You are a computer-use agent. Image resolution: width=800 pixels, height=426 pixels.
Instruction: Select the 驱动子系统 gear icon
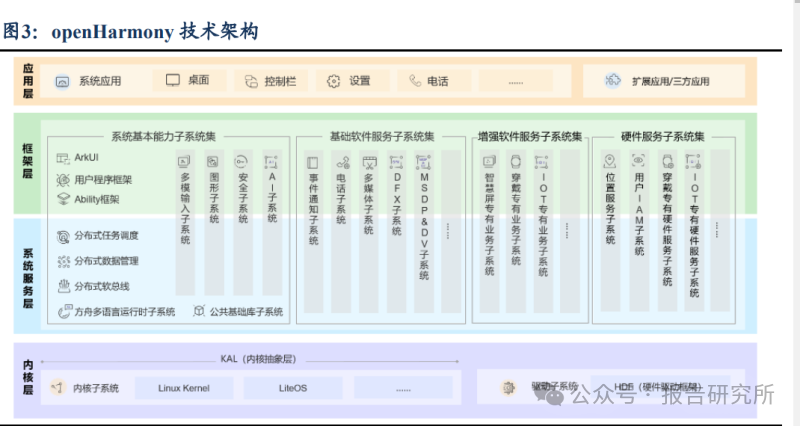[x=509, y=388]
